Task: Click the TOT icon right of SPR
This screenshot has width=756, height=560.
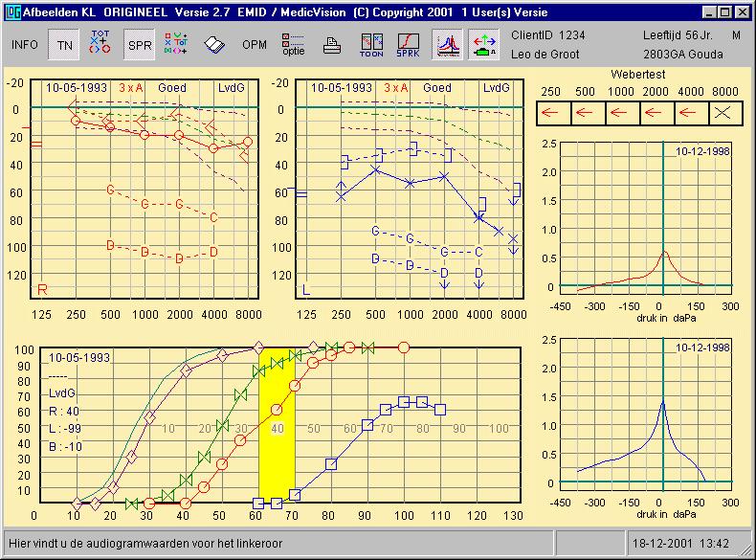Action: (x=176, y=44)
